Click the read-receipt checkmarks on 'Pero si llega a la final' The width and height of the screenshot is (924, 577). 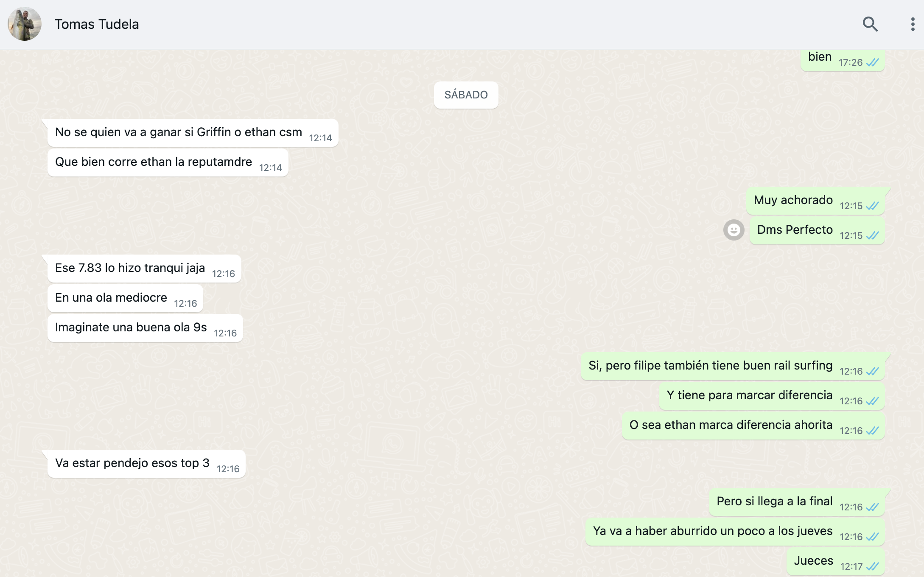(x=873, y=507)
